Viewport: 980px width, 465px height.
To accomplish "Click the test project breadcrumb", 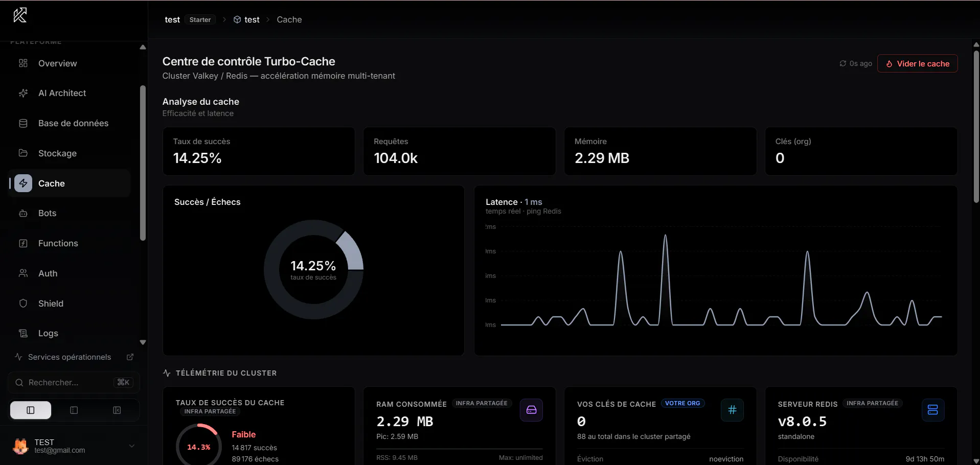I will click(252, 19).
